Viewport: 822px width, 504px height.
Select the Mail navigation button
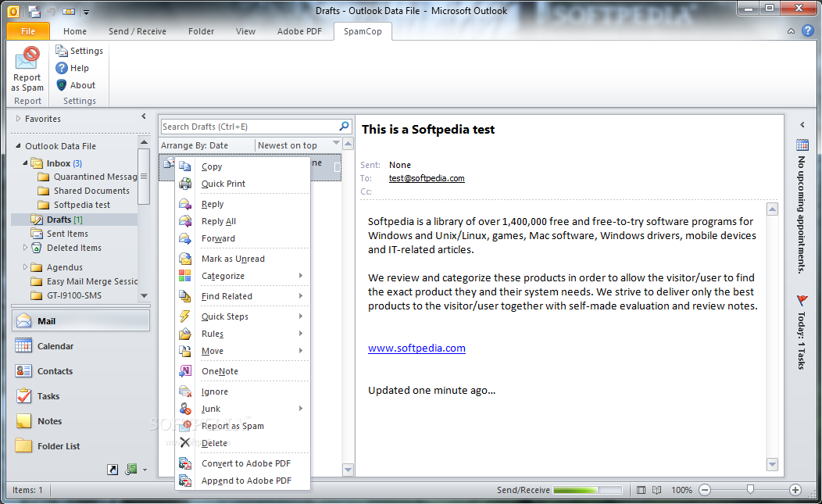(x=80, y=321)
